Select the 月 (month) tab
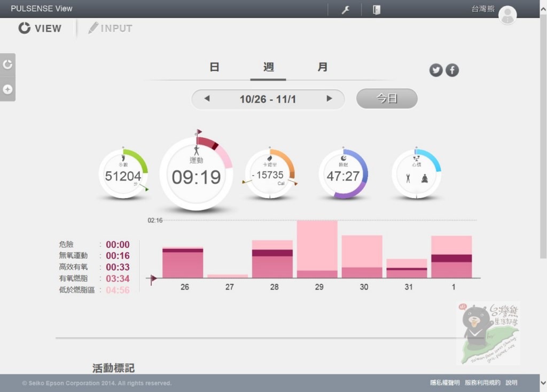Image resolution: width=547 pixels, height=392 pixels. 322,67
